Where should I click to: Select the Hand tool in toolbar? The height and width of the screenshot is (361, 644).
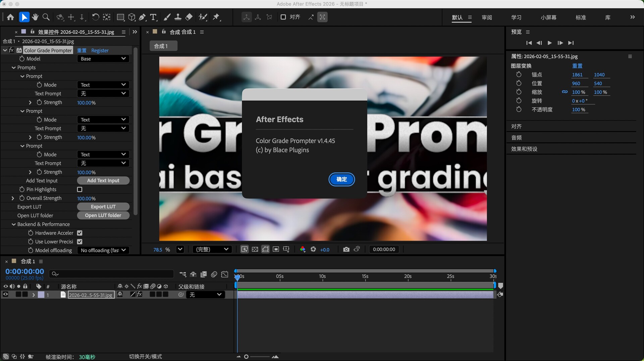tap(35, 17)
